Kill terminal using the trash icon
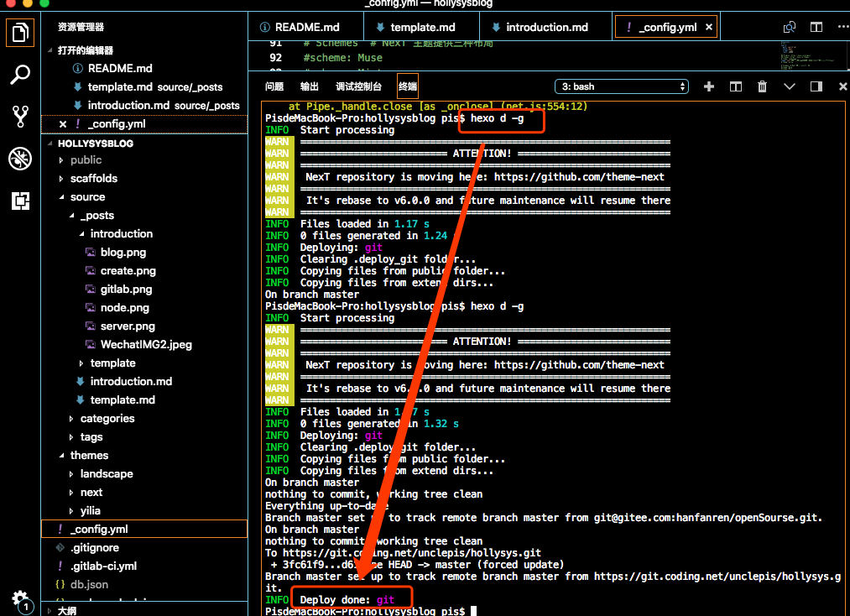 (762, 86)
